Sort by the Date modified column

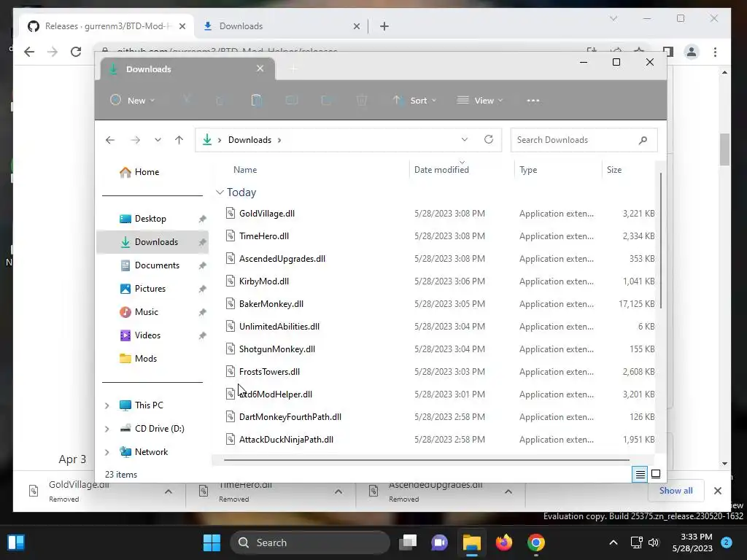point(441,169)
